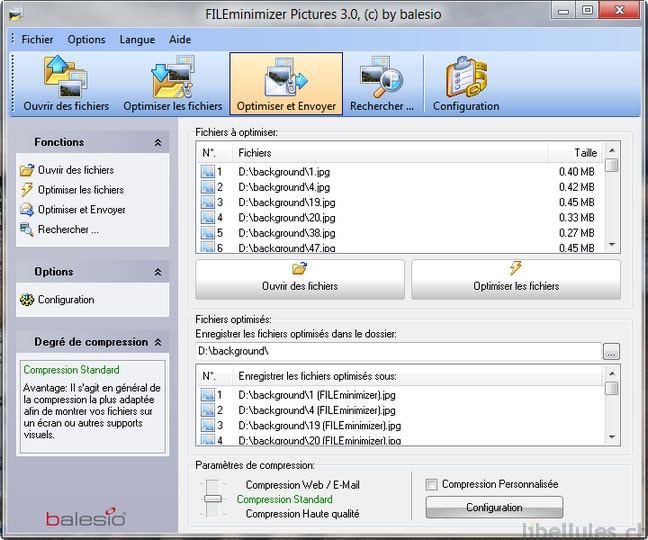Click image icon of optimized row 19 (FILEminimizer).jpg
Viewport: 648px width, 540px height.
(x=208, y=425)
